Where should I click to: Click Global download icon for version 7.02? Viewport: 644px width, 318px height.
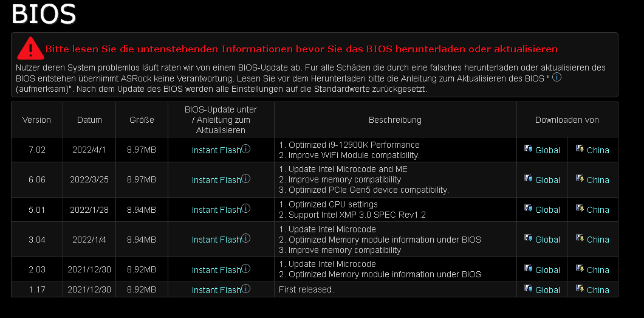(528, 149)
